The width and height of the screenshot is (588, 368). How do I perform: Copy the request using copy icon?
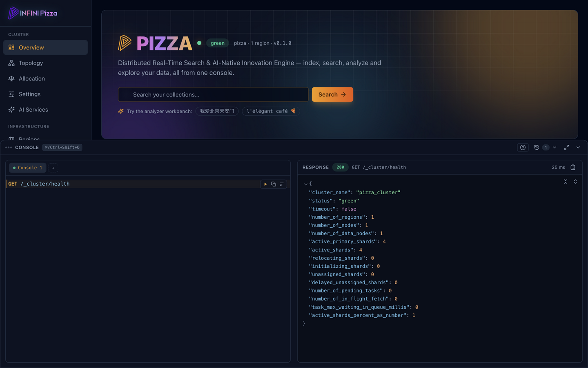pos(274,184)
